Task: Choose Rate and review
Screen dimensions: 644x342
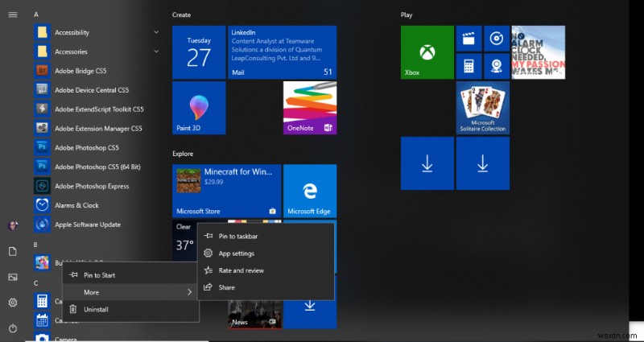Action: 266,270
